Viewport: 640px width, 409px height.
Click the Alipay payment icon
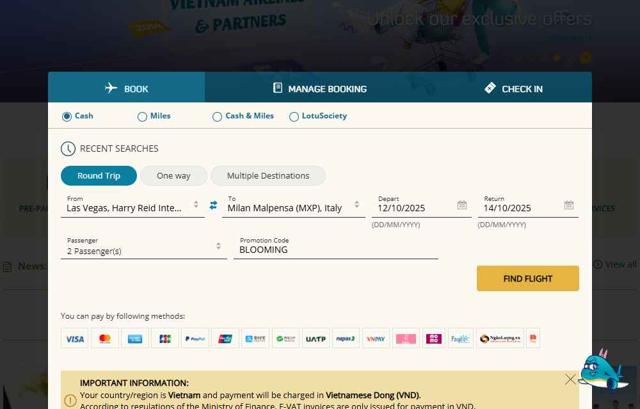point(255,338)
